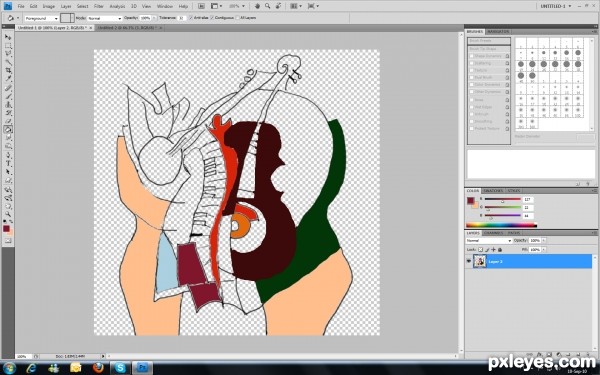Image resolution: width=600 pixels, height=375 pixels.
Task: Open the Mode dropdown in options bar
Action: pyautogui.click(x=104, y=18)
